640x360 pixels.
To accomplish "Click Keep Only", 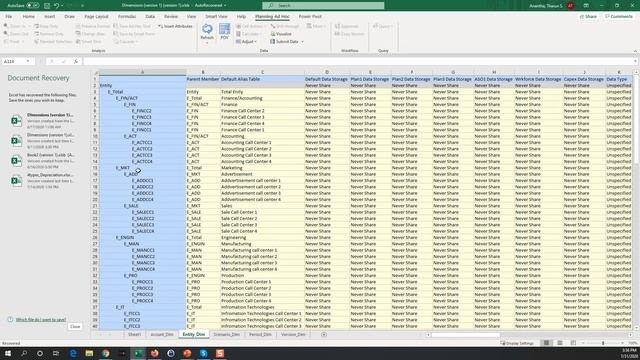I will [46, 26].
